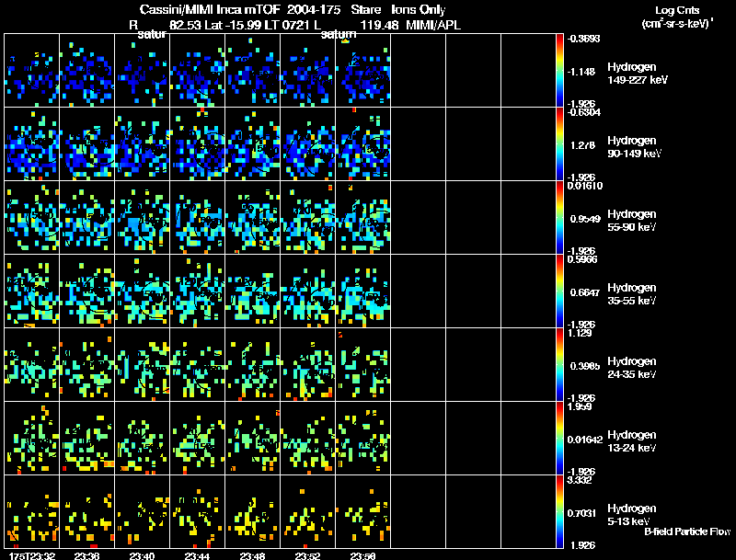Click the color scale next to Hydrogen 35-55 keV
The height and width of the screenshot is (560, 736).
[x=559, y=291]
